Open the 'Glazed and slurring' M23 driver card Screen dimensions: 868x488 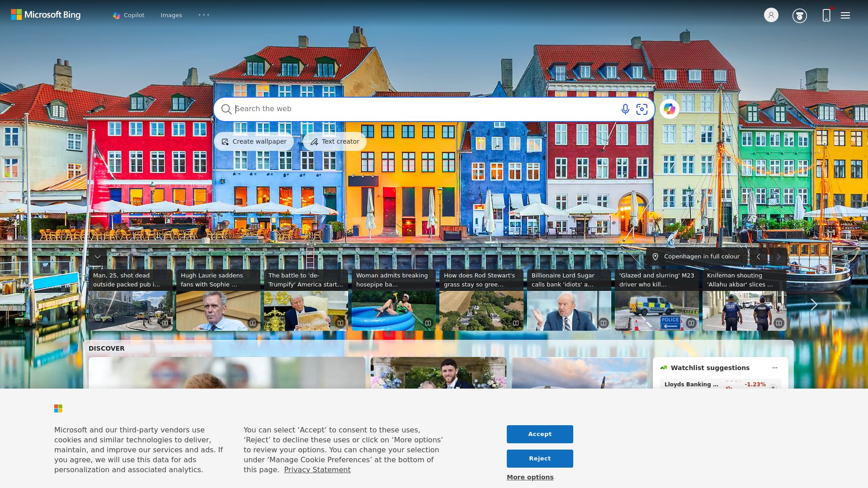657,300
